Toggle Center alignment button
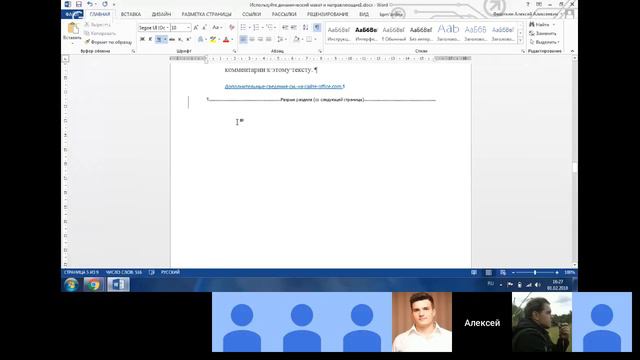 click(252, 39)
